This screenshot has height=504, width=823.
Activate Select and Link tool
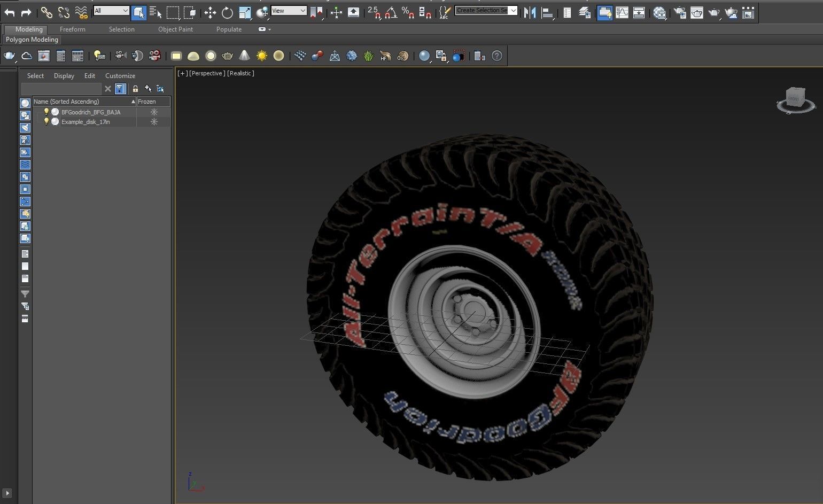point(46,12)
